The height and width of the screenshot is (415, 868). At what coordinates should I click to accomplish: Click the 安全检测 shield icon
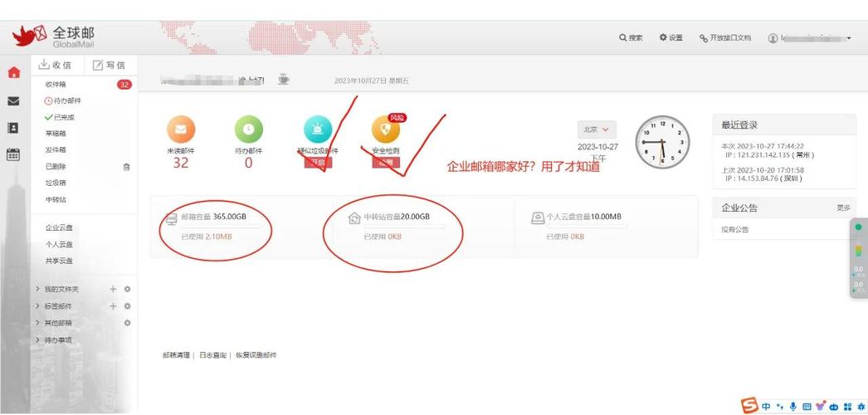click(x=385, y=129)
